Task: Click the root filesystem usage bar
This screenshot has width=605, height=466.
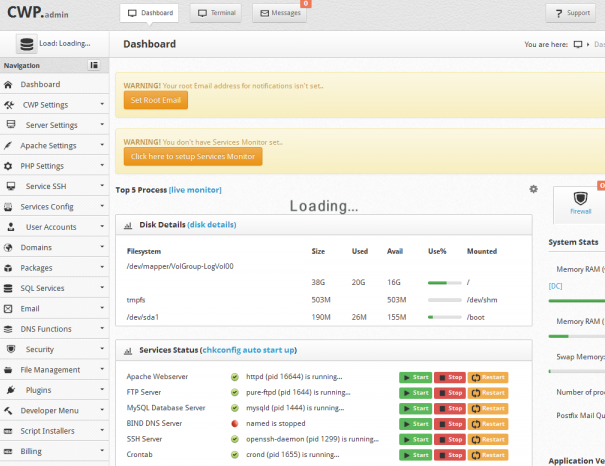Action: pos(444,283)
